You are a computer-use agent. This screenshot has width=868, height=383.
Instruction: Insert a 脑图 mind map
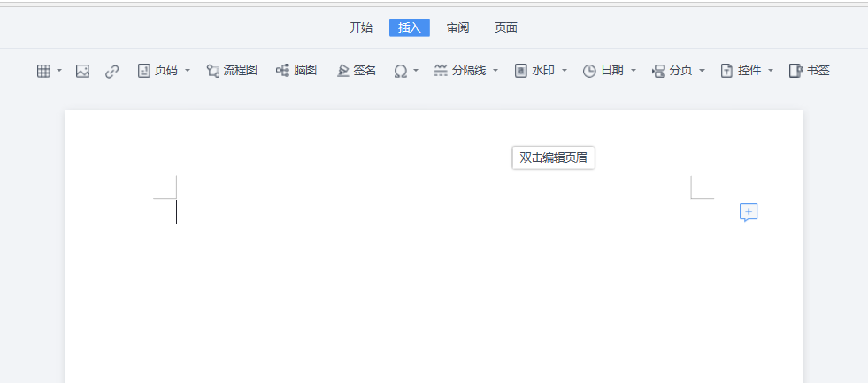click(x=296, y=71)
